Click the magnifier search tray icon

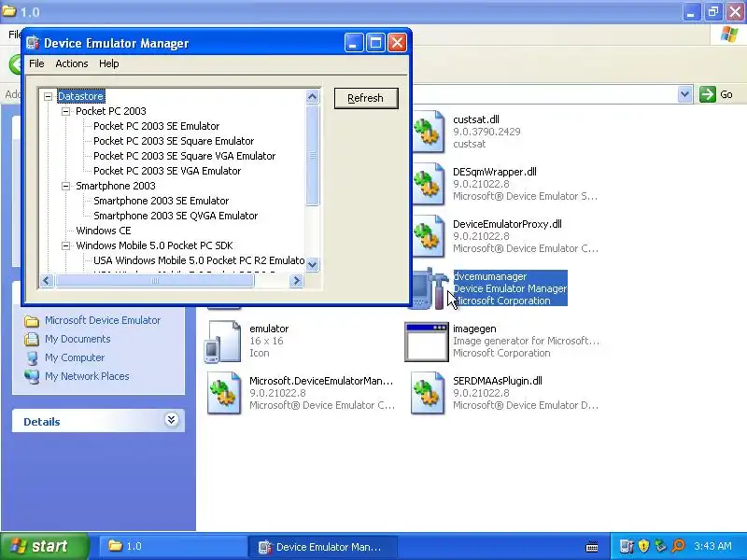click(x=679, y=546)
